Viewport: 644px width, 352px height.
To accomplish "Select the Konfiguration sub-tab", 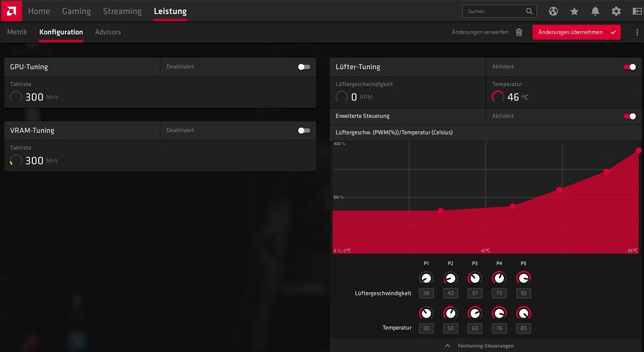I will 61,32.
